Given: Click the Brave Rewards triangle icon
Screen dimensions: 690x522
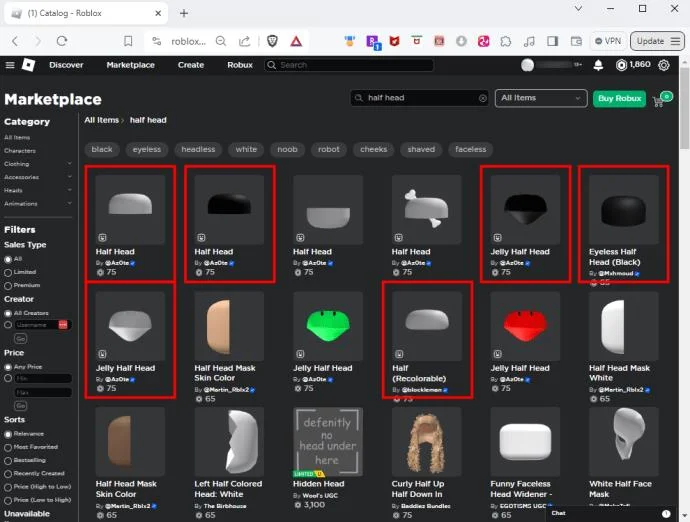Looking at the screenshot, I should 296,41.
